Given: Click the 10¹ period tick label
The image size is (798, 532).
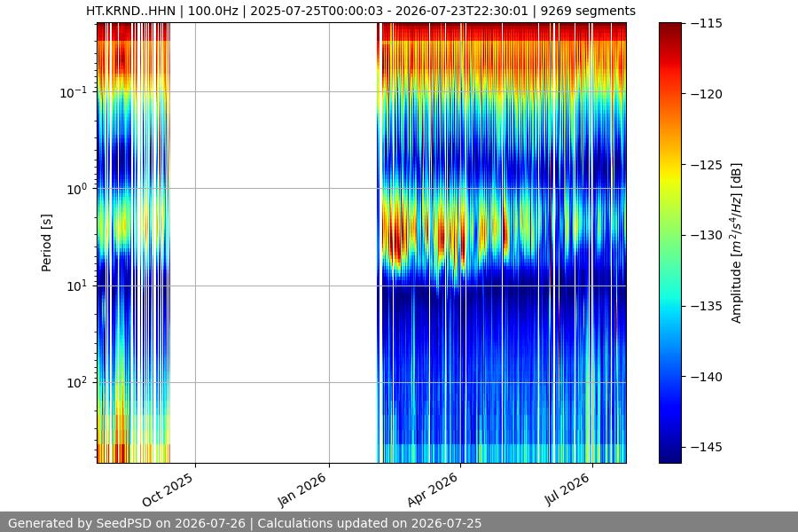Looking at the screenshot, I should click(77, 286).
